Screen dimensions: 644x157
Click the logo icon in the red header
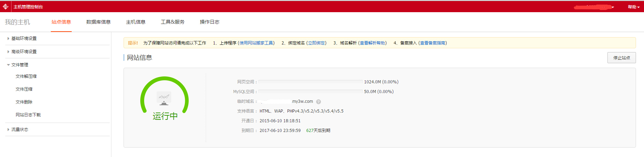pos(6,7)
